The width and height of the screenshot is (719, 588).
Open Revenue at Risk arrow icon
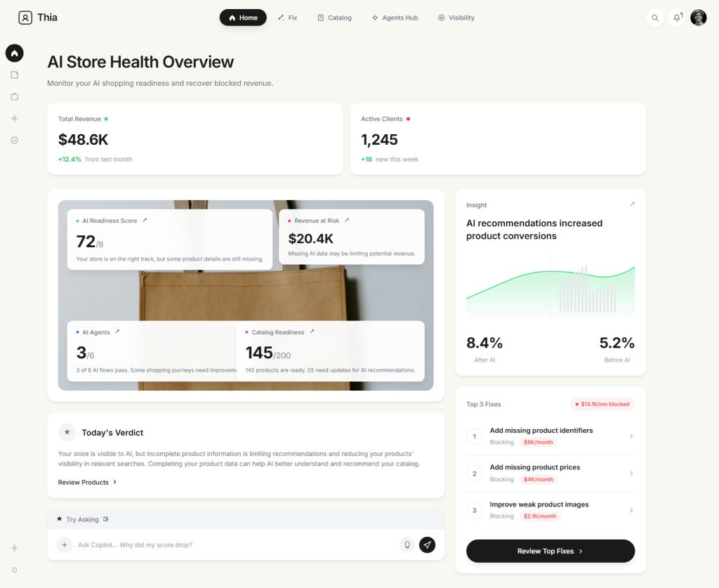point(347,220)
